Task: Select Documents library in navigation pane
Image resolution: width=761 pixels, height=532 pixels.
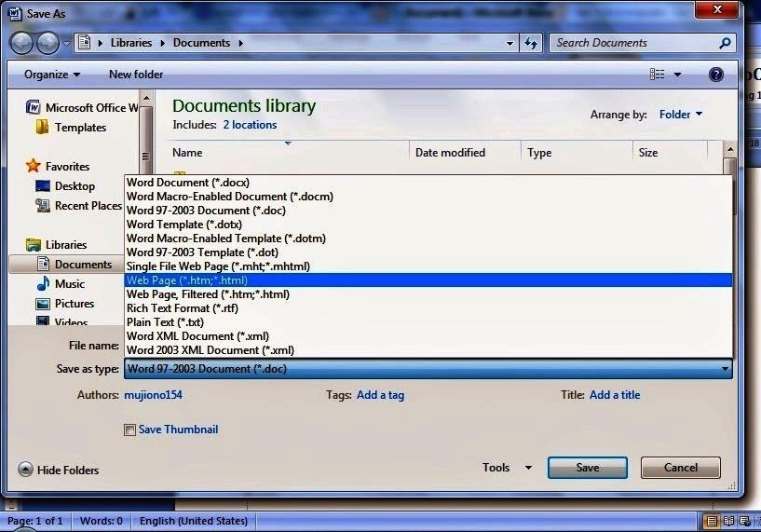Action: [x=67, y=264]
